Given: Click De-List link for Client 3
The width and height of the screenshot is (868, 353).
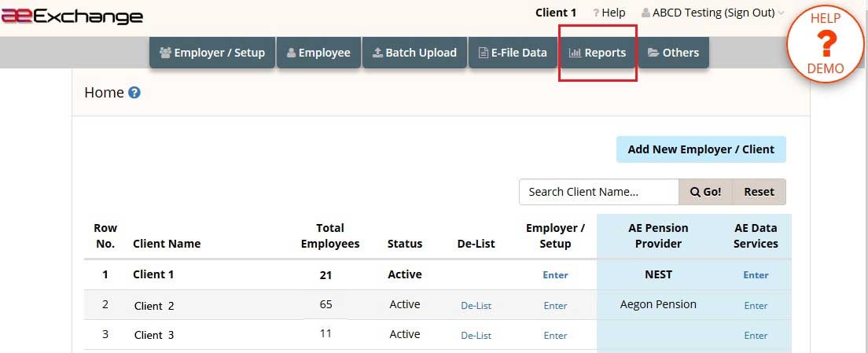Looking at the screenshot, I should (x=476, y=335).
